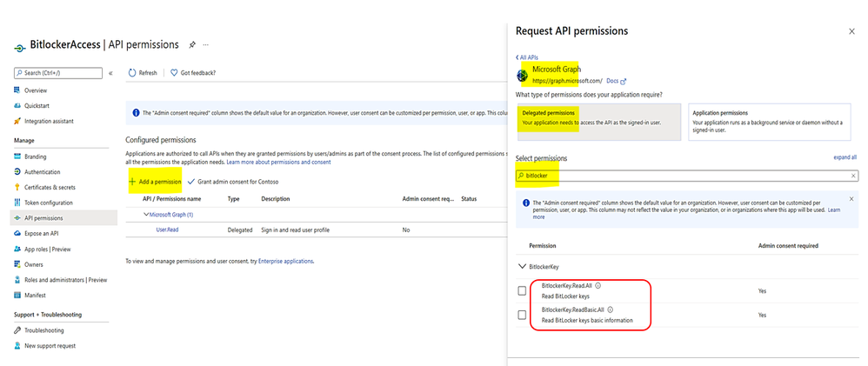Click the 'Configured permissions' heading
The image size is (868, 366).
pos(161,140)
